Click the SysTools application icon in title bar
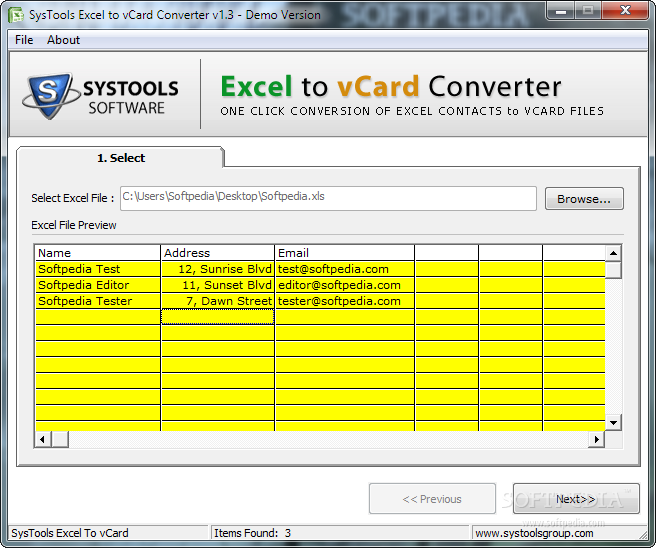This screenshot has width=656, height=548. point(16,15)
